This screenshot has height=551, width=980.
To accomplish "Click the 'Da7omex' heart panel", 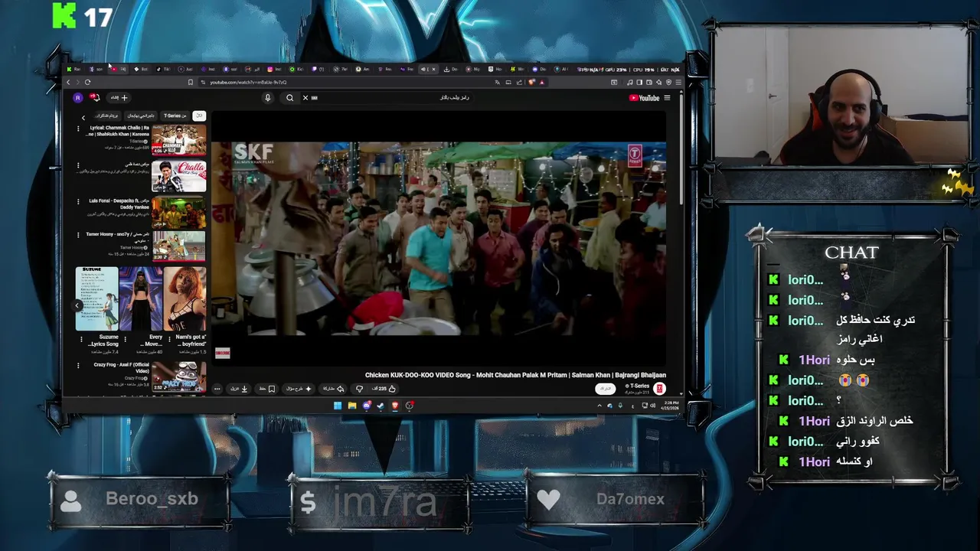I will tap(615, 500).
